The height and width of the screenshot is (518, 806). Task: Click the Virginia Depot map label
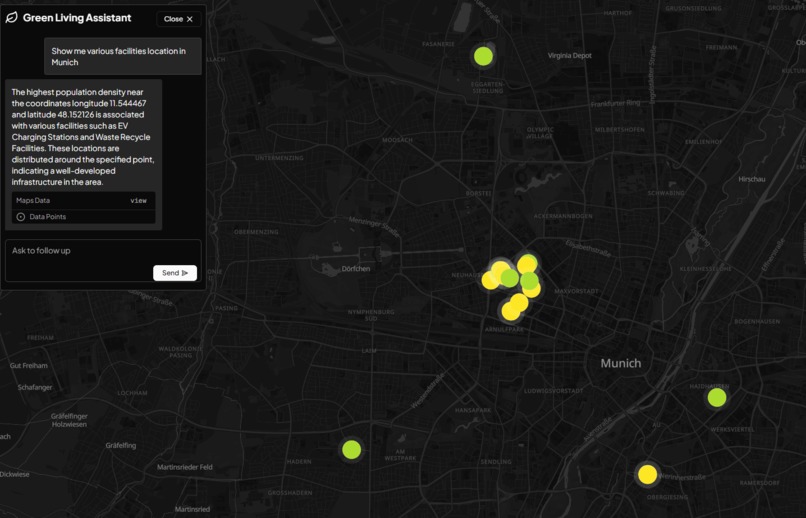[570, 56]
